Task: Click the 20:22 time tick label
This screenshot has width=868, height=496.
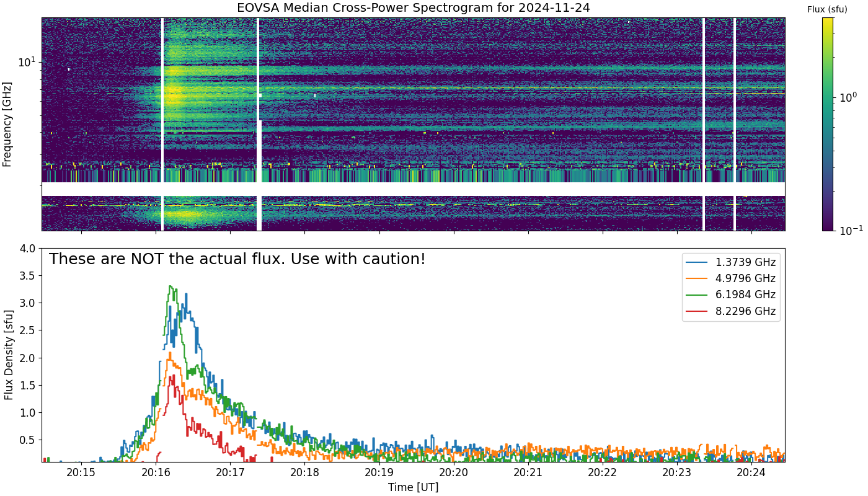Action: [603, 473]
